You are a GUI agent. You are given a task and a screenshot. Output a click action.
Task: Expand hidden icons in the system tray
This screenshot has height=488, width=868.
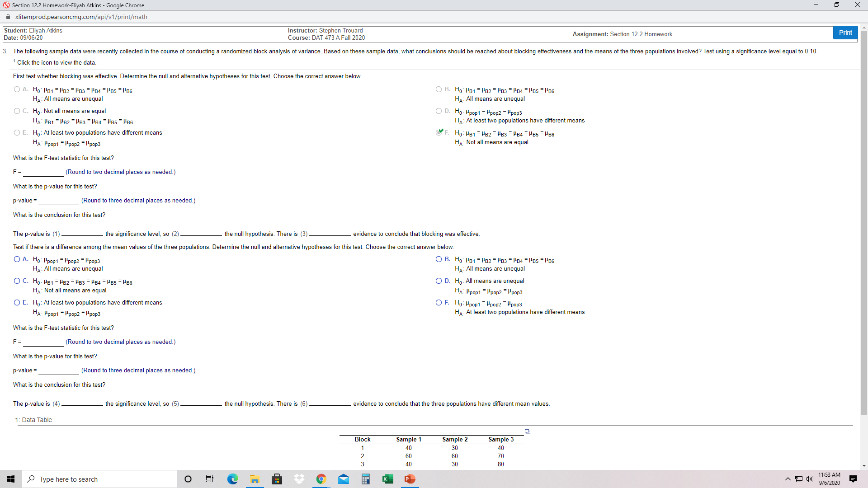(x=788, y=479)
